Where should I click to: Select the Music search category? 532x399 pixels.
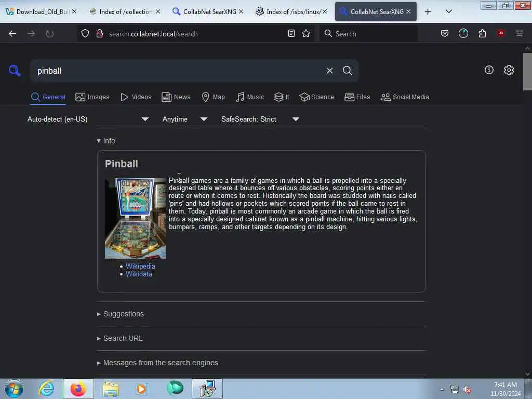(x=250, y=97)
